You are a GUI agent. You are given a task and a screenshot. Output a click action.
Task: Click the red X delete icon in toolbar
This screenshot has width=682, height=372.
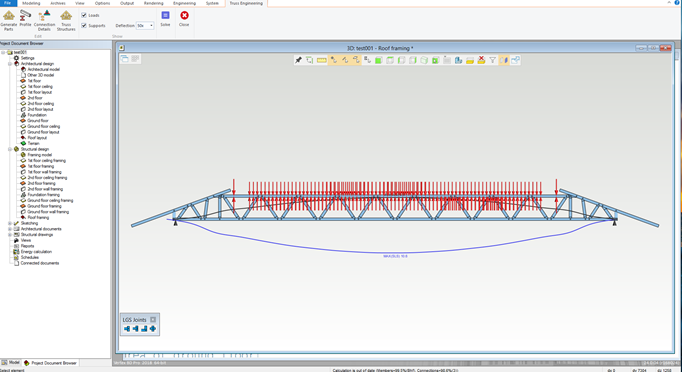481,60
